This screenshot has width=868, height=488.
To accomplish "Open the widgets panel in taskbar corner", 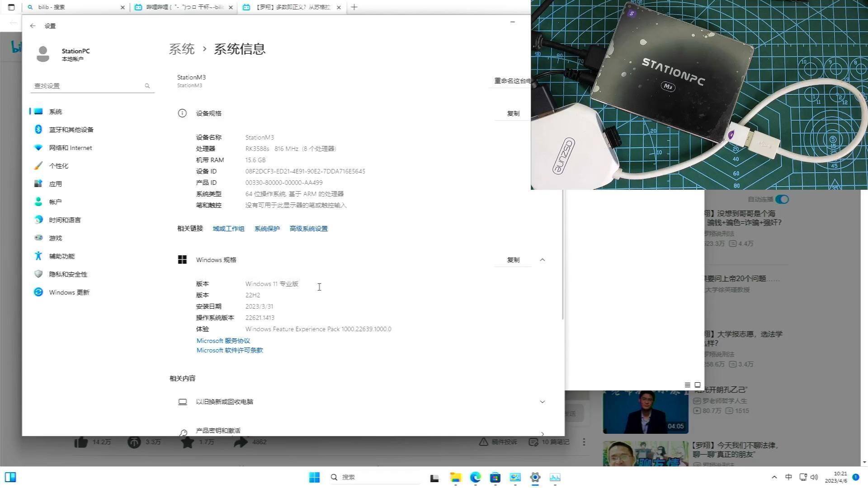I will pos(10,477).
